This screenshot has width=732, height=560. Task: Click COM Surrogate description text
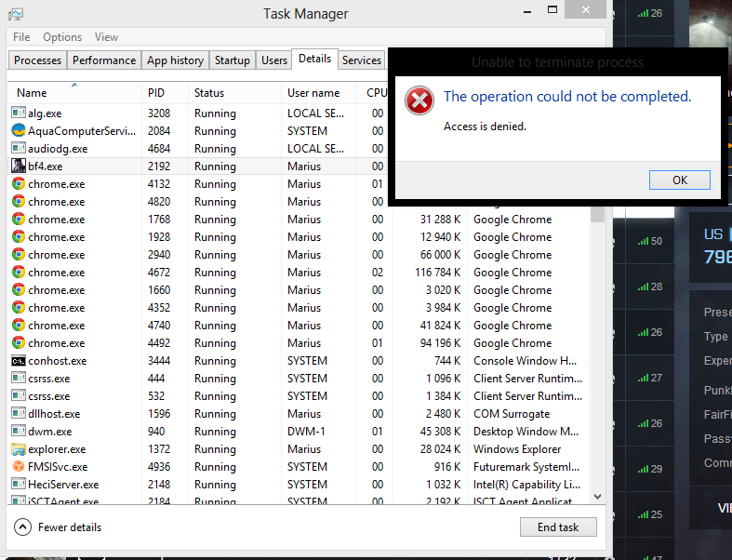click(x=512, y=414)
